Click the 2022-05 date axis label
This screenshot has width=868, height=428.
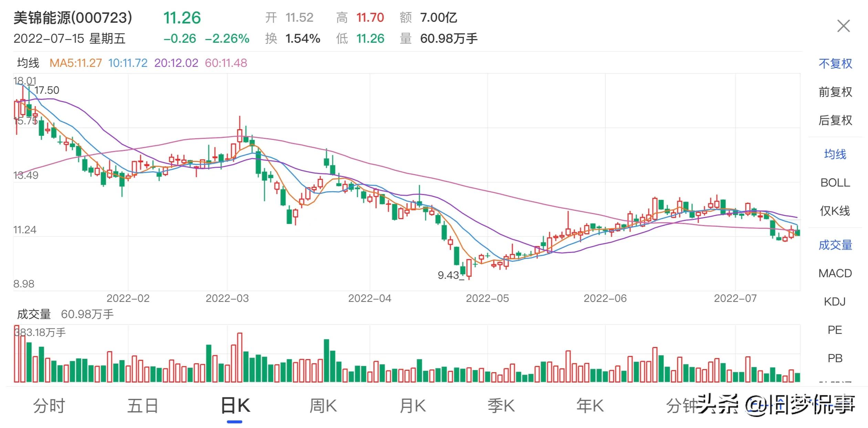(488, 298)
